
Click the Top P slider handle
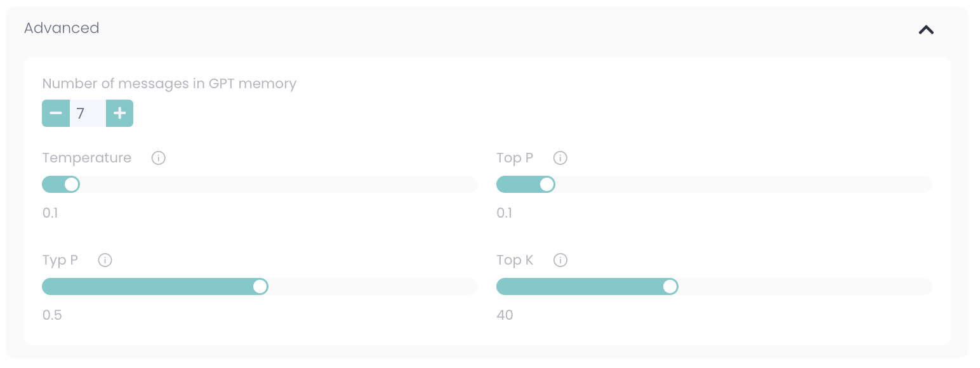[x=546, y=185]
